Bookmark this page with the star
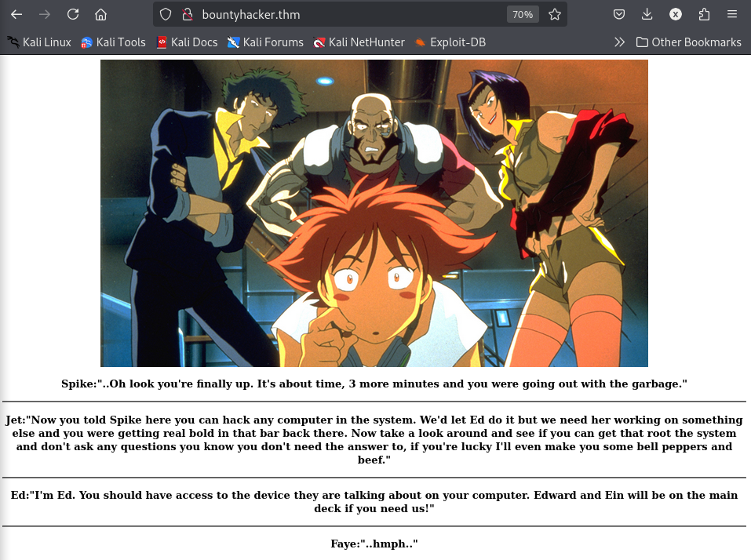Viewport: 751px width, 560px height. (555, 14)
